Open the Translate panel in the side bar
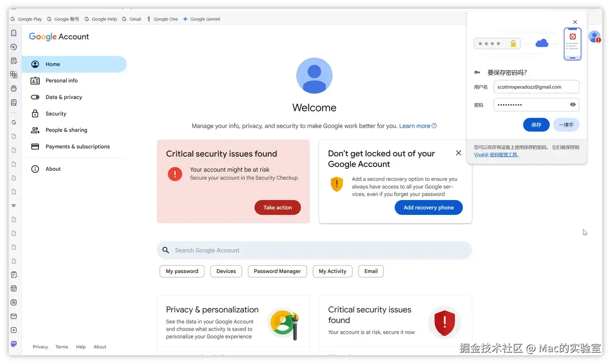Screen dimensions: 611x364 coord(14,75)
